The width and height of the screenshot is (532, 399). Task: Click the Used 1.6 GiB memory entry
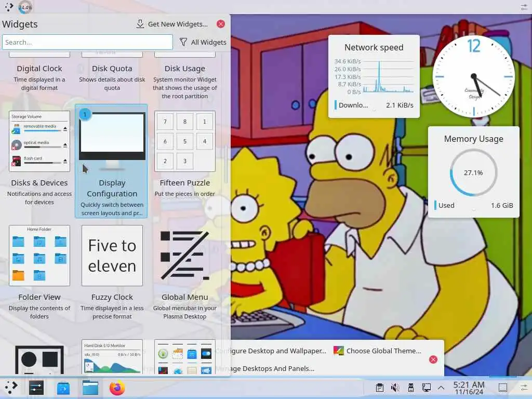tap(474, 205)
